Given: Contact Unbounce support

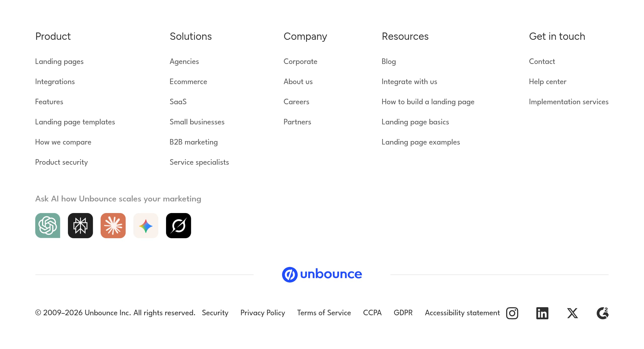Looking at the screenshot, I should click(x=541, y=61).
